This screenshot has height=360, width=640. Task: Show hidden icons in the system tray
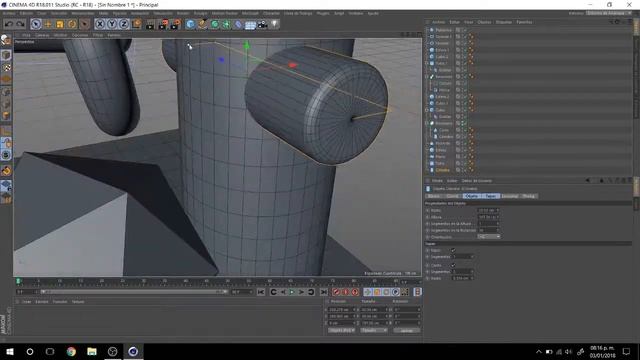(539, 351)
